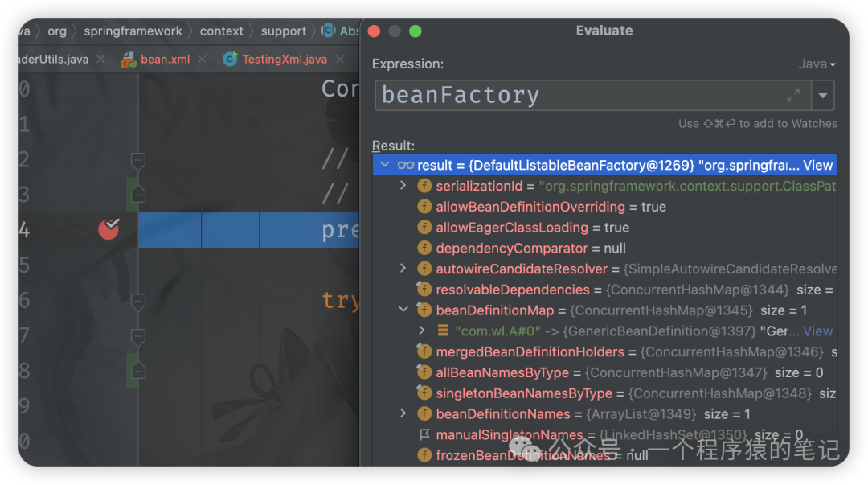Close the TestingXml.java tab
This screenshot has width=868, height=485.
(x=340, y=60)
